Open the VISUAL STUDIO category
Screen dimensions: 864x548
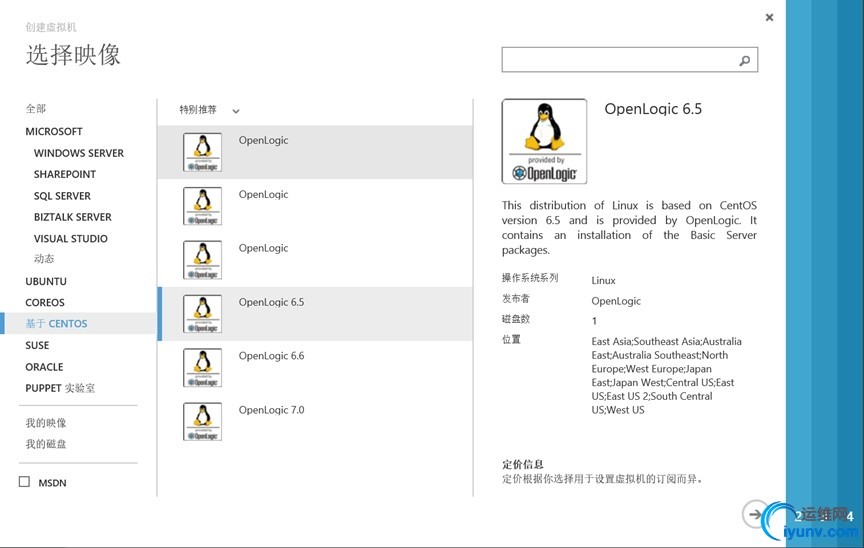pos(71,238)
